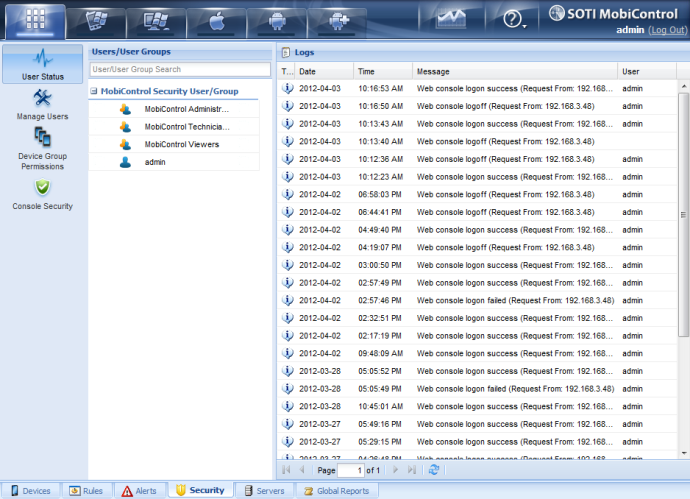Sort logs by Type column header

pyautogui.click(x=286, y=71)
